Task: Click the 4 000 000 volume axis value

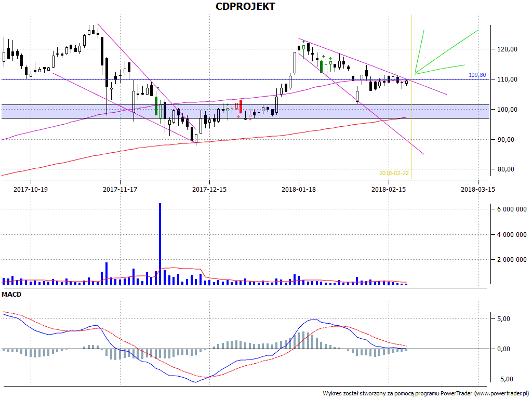Action: (x=512, y=234)
